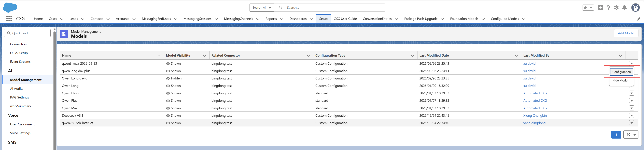The height and width of the screenshot is (150, 644).
Task: Toggle hidden eye icon for Qwen Long david
Action: (168, 78)
